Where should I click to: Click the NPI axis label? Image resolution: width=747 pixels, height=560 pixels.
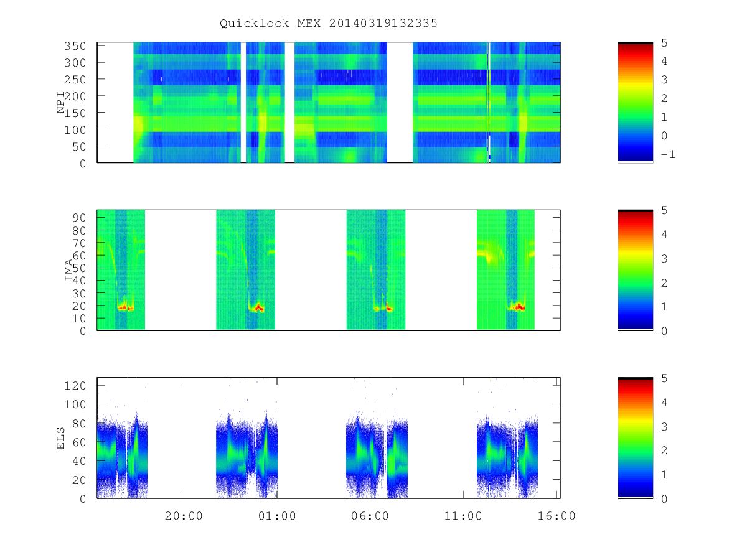(x=61, y=103)
